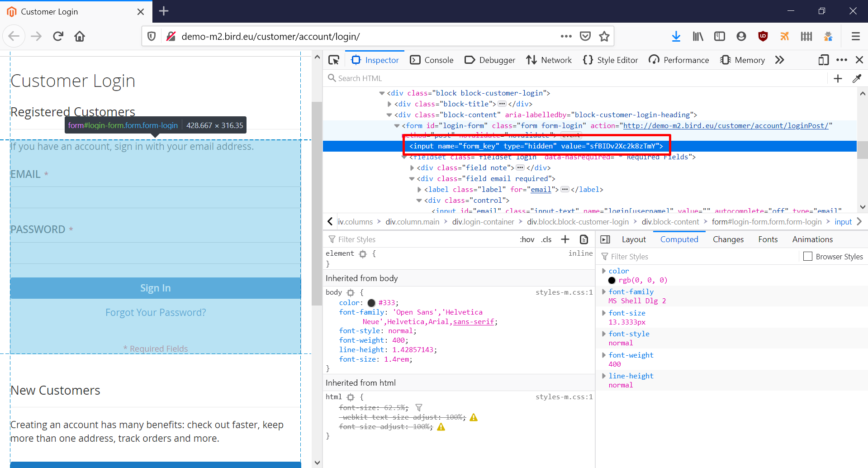Reload the current page
868x468 pixels.
click(58, 36)
